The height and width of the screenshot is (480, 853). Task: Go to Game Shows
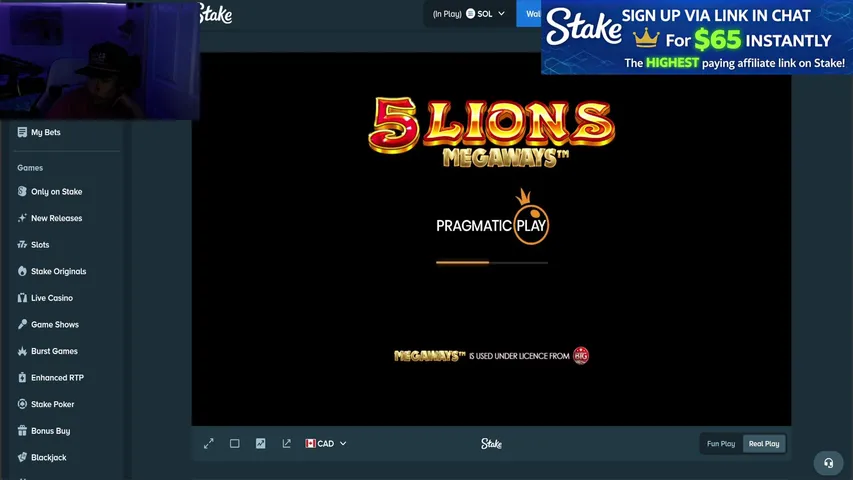coord(54,325)
